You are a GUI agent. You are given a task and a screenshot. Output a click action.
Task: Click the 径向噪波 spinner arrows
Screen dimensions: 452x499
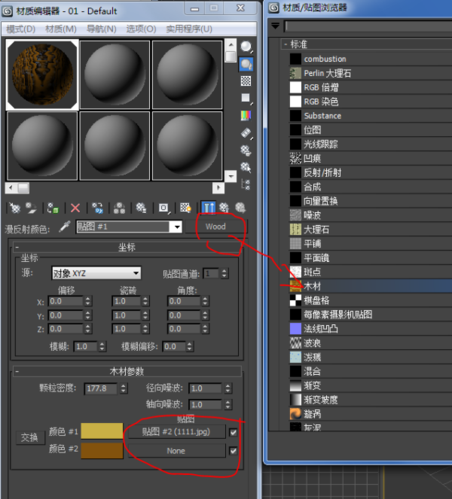point(228,388)
